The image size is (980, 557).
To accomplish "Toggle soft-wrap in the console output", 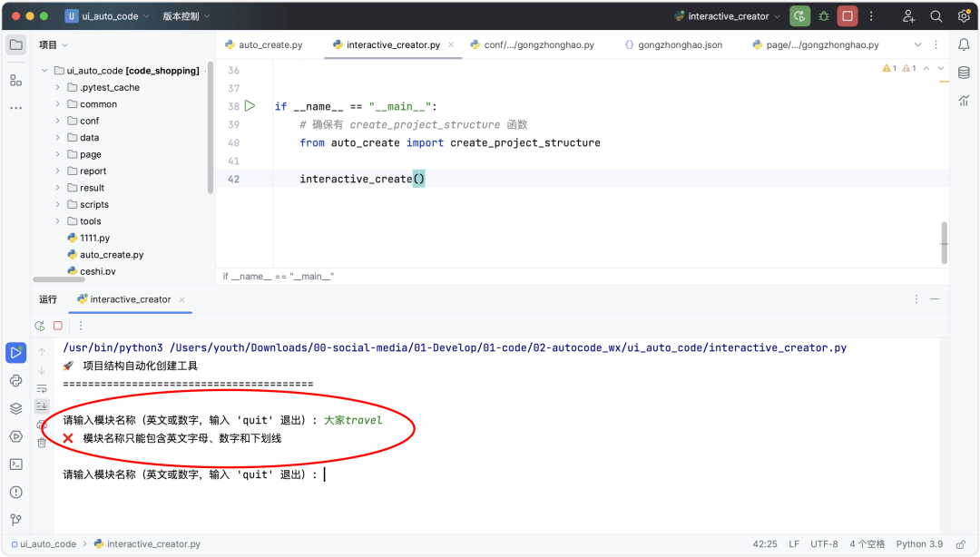I will coord(42,388).
